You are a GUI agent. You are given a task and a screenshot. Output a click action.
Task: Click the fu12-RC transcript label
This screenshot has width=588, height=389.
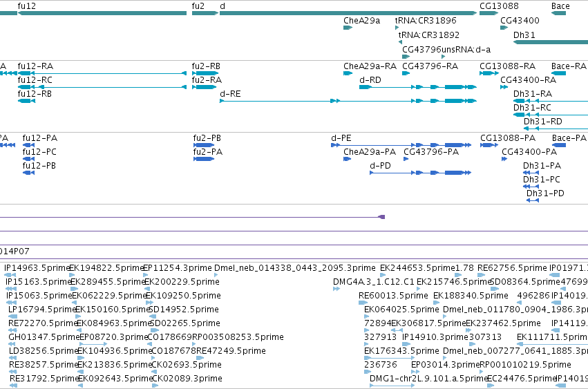tap(35, 80)
